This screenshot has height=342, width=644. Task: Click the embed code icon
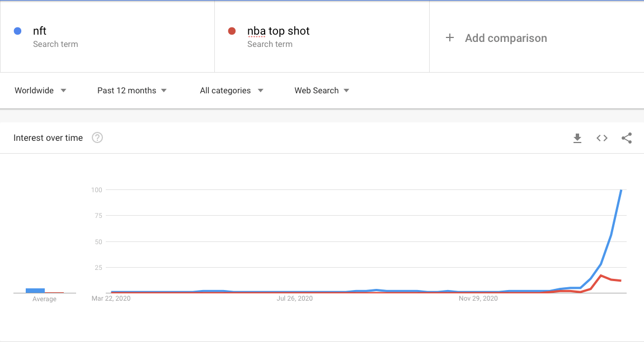click(x=602, y=138)
